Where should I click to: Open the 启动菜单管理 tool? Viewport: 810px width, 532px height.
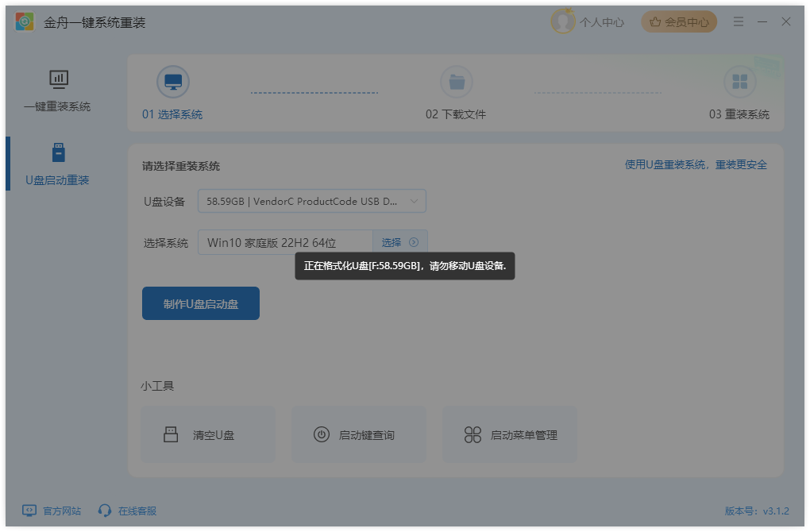coord(510,434)
